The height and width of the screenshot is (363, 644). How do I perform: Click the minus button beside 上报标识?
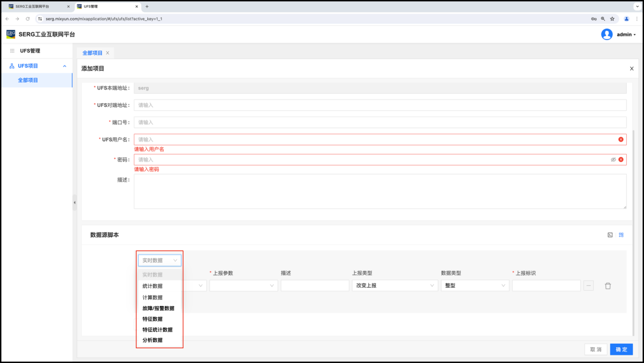click(589, 286)
